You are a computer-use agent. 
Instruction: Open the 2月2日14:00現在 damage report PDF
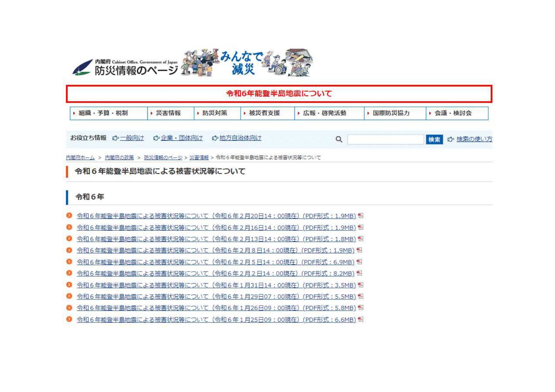pyautogui.click(x=216, y=273)
